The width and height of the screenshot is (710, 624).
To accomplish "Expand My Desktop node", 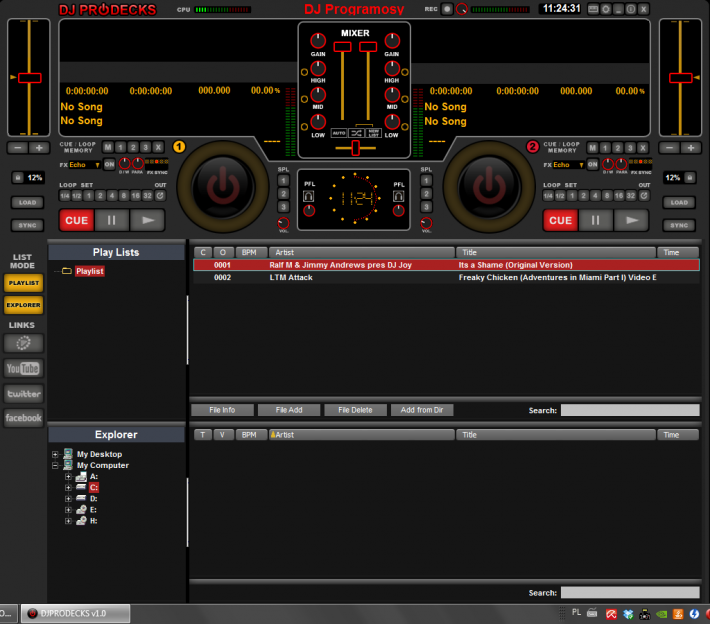I will click(x=55, y=454).
